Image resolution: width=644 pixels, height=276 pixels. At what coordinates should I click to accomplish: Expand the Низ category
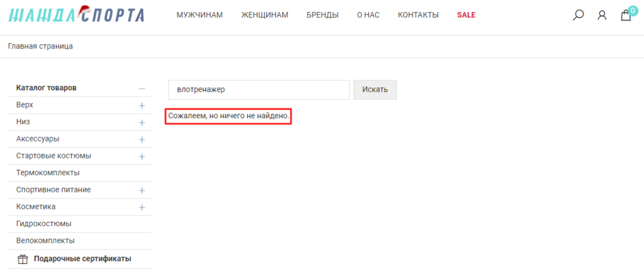point(142,123)
